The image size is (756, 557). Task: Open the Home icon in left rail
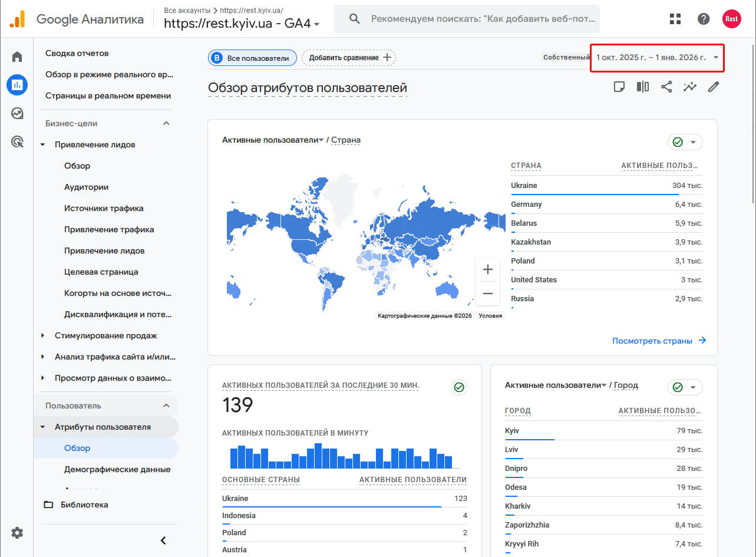(x=17, y=57)
